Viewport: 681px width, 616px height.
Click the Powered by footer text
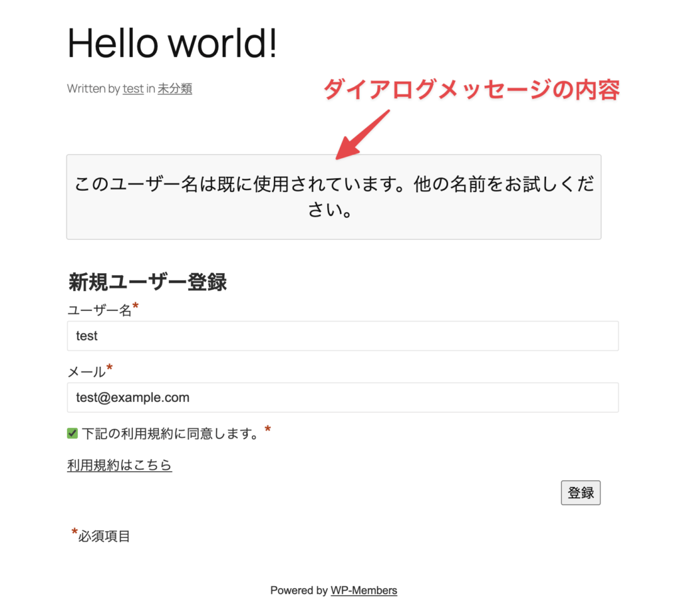click(x=299, y=590)
